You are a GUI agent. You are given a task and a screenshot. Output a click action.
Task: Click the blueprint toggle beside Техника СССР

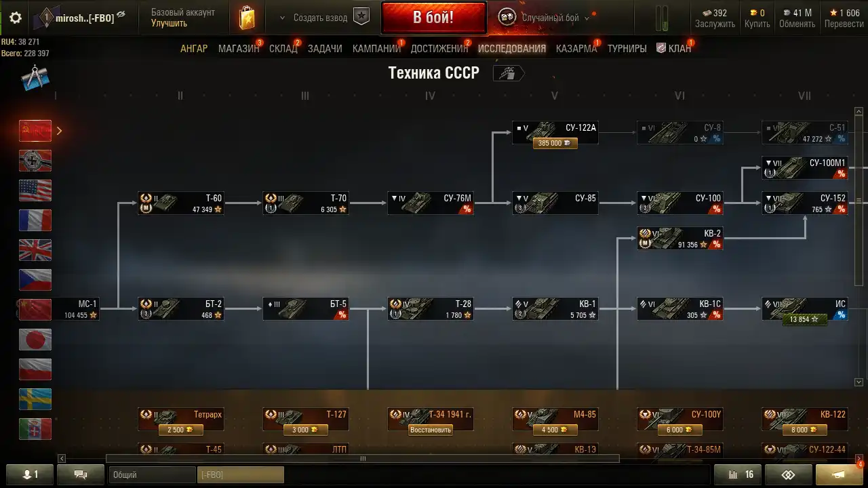508,73
